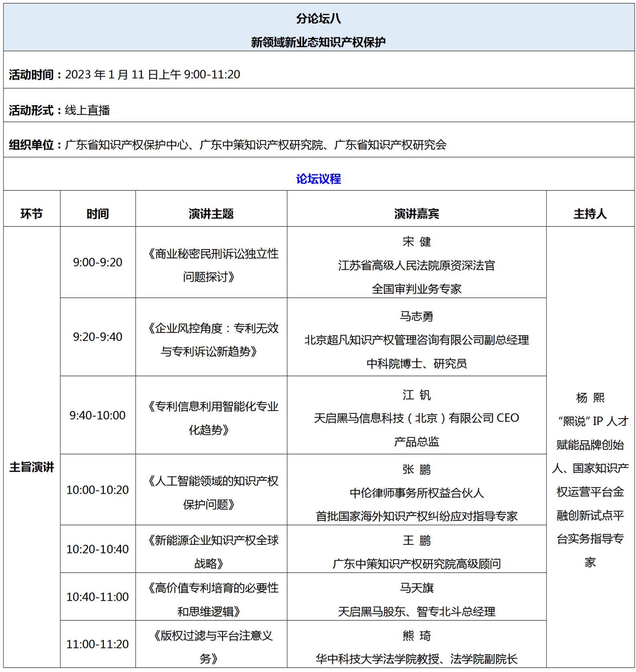Viewport: 636px width, 672px height.
Task: Select time cell 10:20-10:40
Action: pyautogui.click(x=97, y=549)
